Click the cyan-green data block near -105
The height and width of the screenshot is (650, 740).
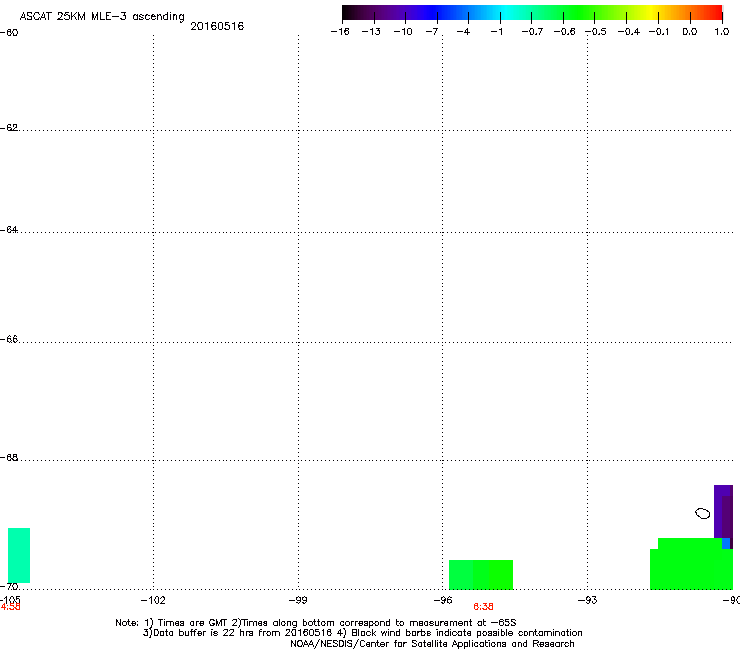point(19,556)
